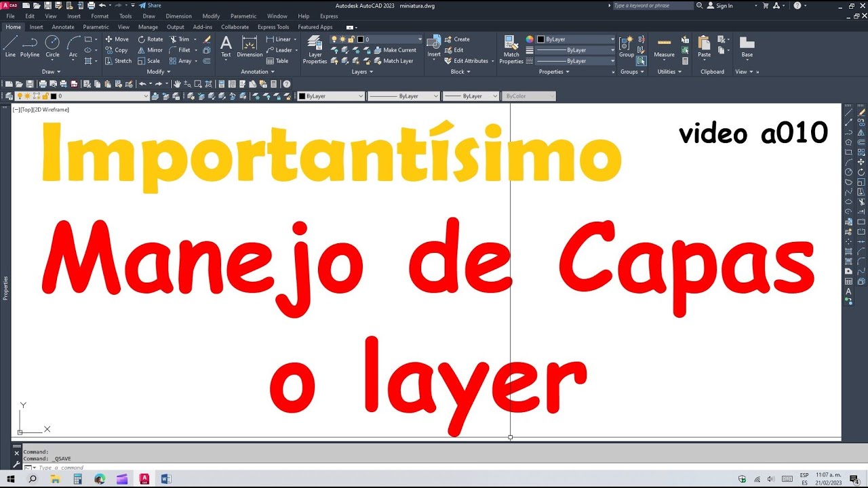This screenshot has width=868, height=488.
Task: Open the ribbon ByLayer color dropdown
Action: (x=576, y=39)
